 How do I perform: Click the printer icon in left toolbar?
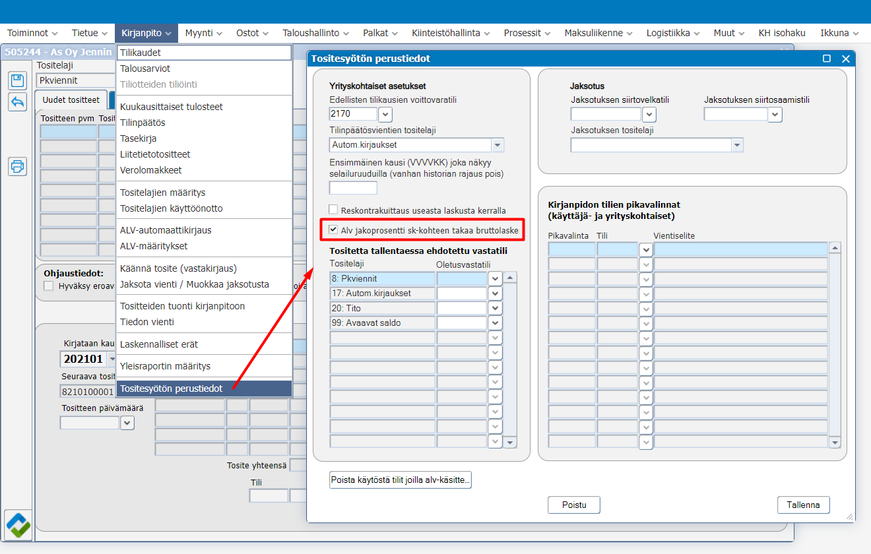17,166
